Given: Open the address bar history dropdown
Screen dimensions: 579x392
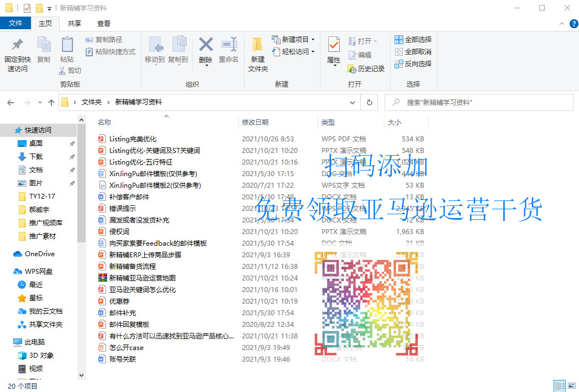Looking at the screenshot, I should [352, 102].
